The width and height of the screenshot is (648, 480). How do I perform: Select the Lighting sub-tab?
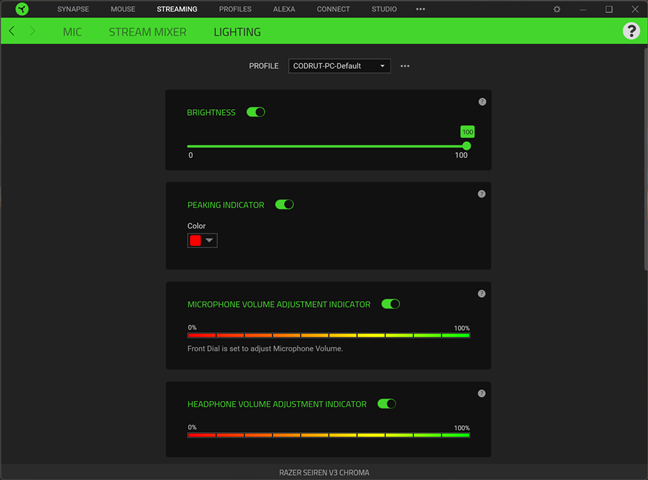(237, 32)
